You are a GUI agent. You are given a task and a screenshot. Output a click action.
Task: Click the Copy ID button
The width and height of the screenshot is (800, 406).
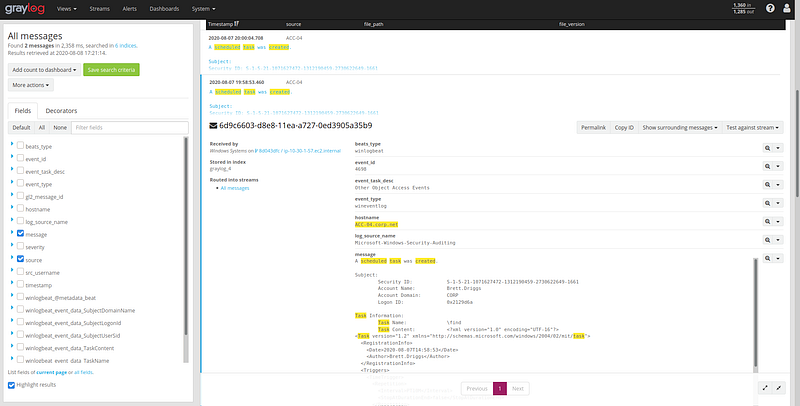(x=624, y=128)
